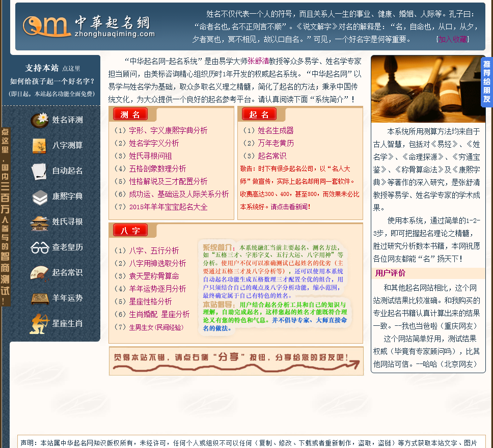Select 星座生肖 in the sidebar menu
493x448 pixels.
67,323
